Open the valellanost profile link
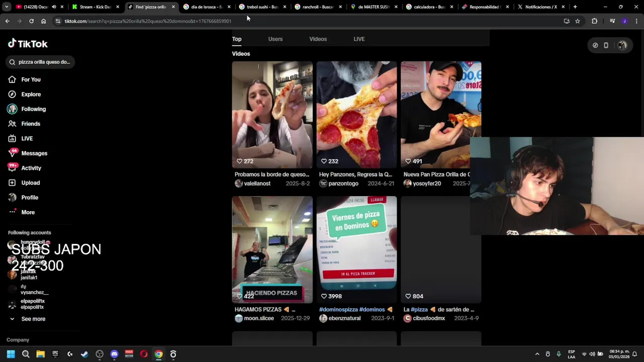 tap(257, 184)
